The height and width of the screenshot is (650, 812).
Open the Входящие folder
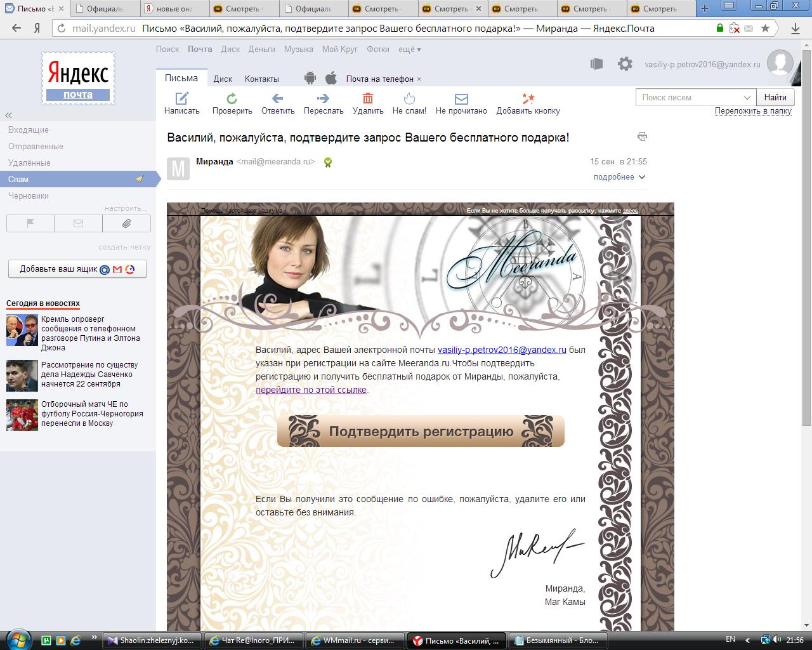coord(29,129)
